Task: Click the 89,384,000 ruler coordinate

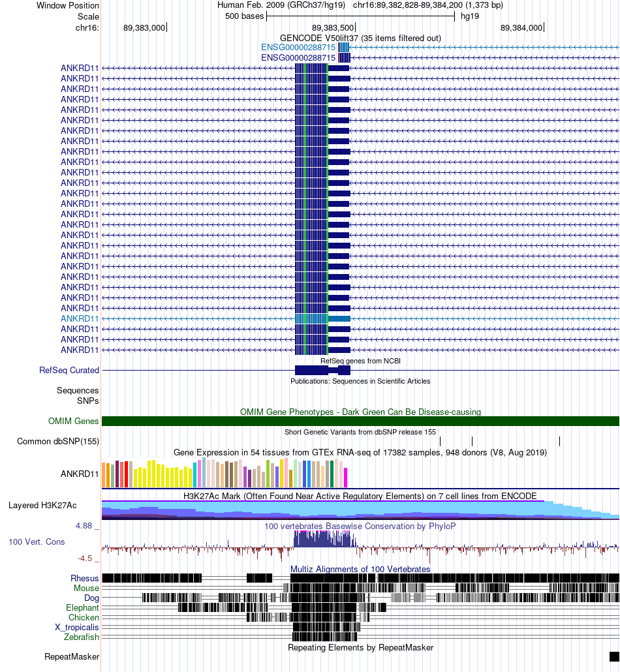Action: [521, 28]
